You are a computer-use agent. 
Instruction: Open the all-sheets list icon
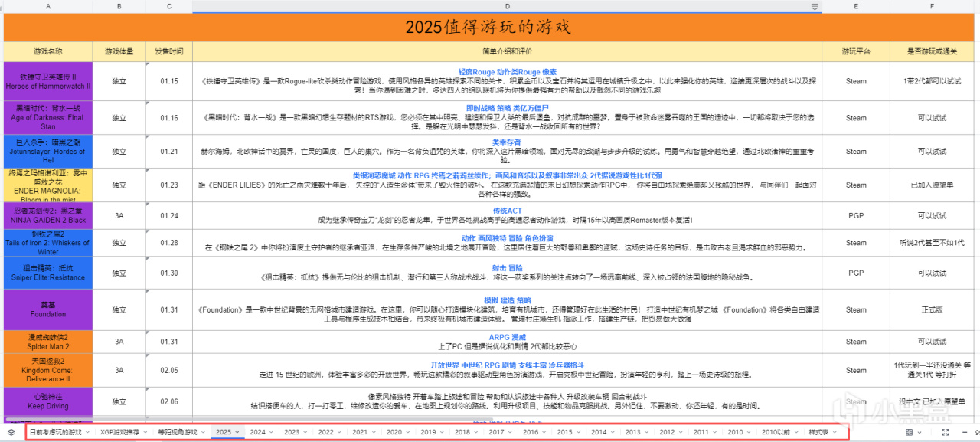(x=11, y=432)
